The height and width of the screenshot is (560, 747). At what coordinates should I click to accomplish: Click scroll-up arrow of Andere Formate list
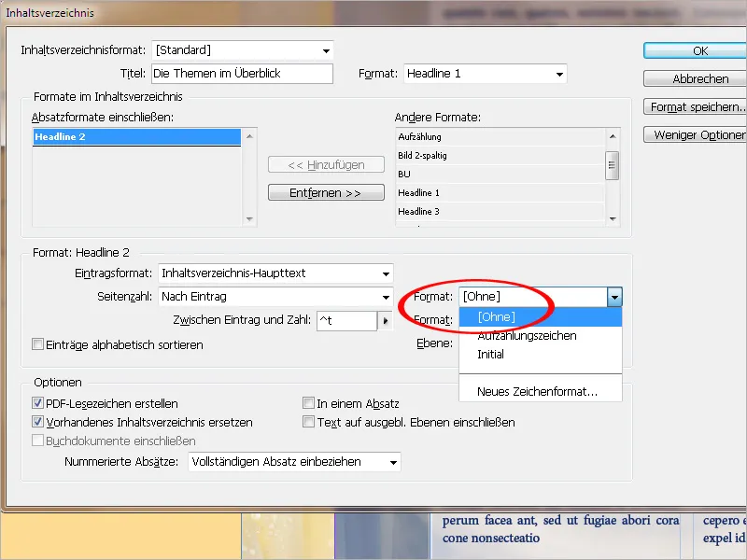click(613, 136)
